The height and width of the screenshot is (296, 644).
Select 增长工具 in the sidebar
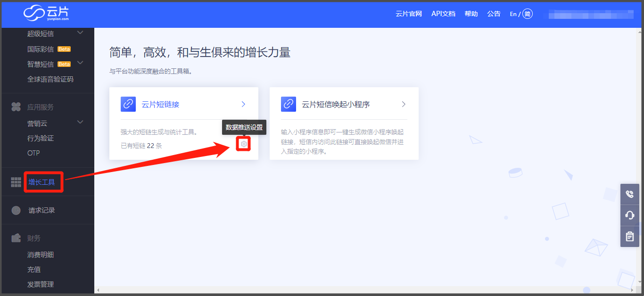(41, 182)
